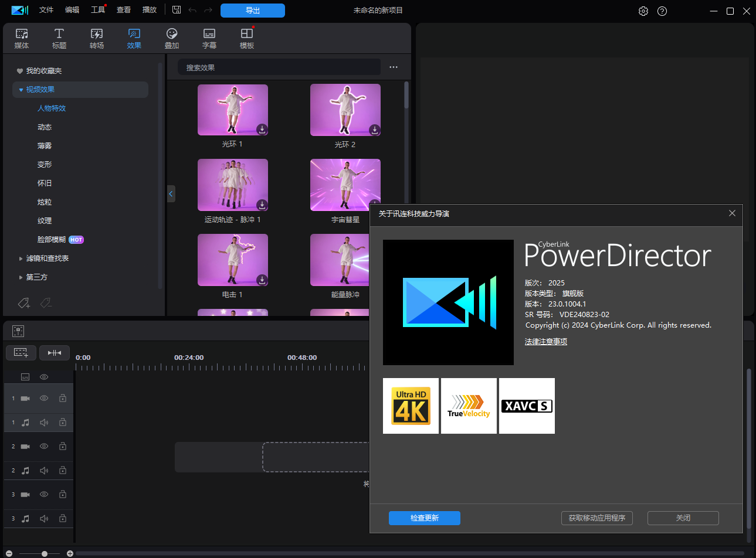756x558 pixels.
Task: Click the timeline snap/fit width button
Action: 55,353
